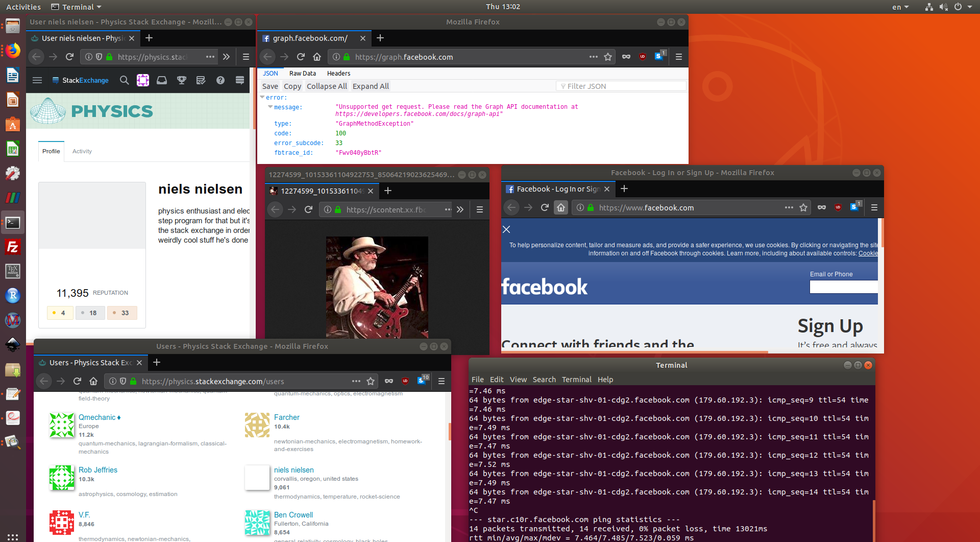Open achievements trophy icon

tap(181, 80)
